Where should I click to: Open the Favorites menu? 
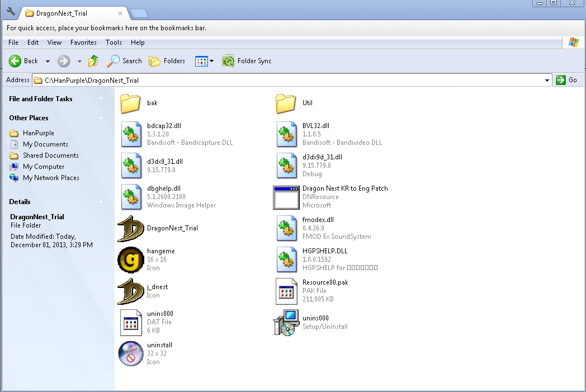pos(83,42)
